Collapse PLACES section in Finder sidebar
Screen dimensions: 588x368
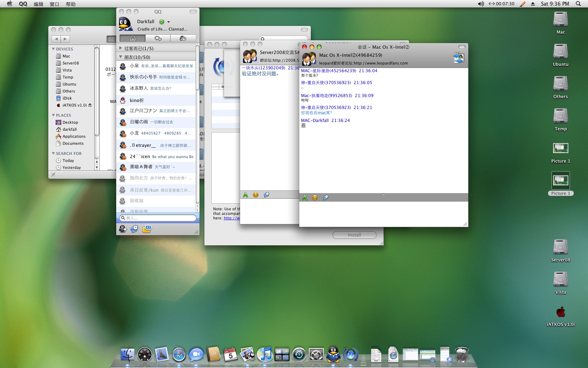click(53, 115)
